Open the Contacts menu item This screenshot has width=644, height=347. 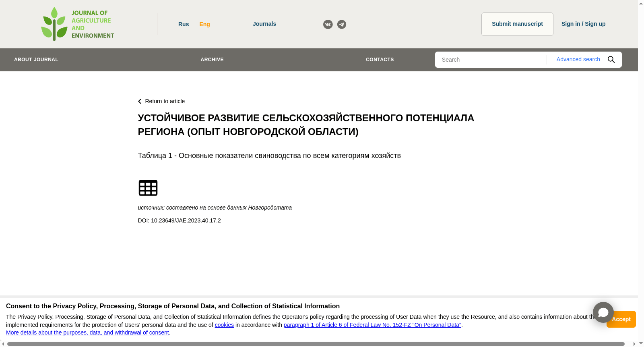[380, 60]
